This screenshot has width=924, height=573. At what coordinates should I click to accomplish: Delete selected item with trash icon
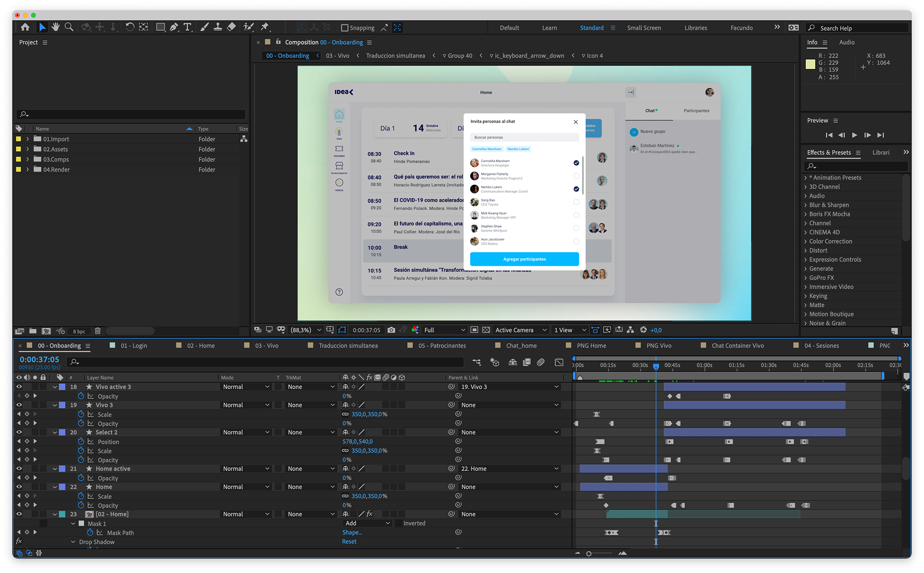click(x=98, y=331)
